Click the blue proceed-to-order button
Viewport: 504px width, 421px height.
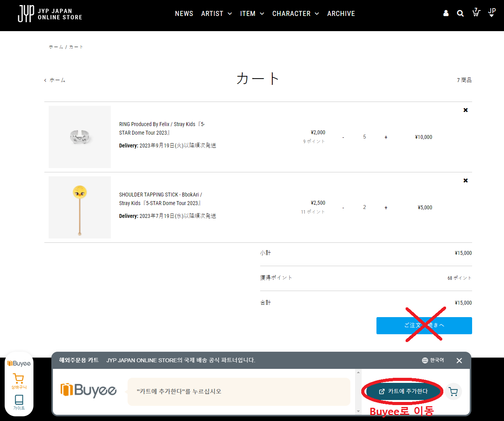click(x=424, y=326)
